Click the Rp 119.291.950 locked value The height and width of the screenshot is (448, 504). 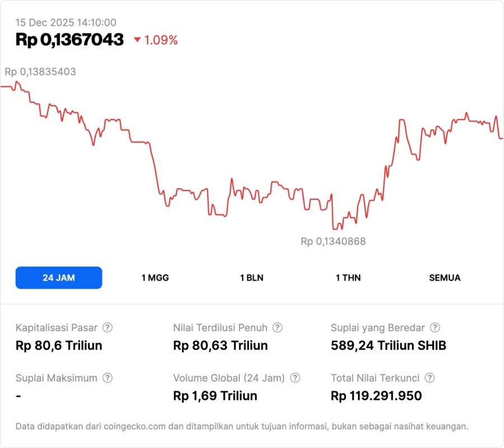pyautogui.click(x=376, y=396)
